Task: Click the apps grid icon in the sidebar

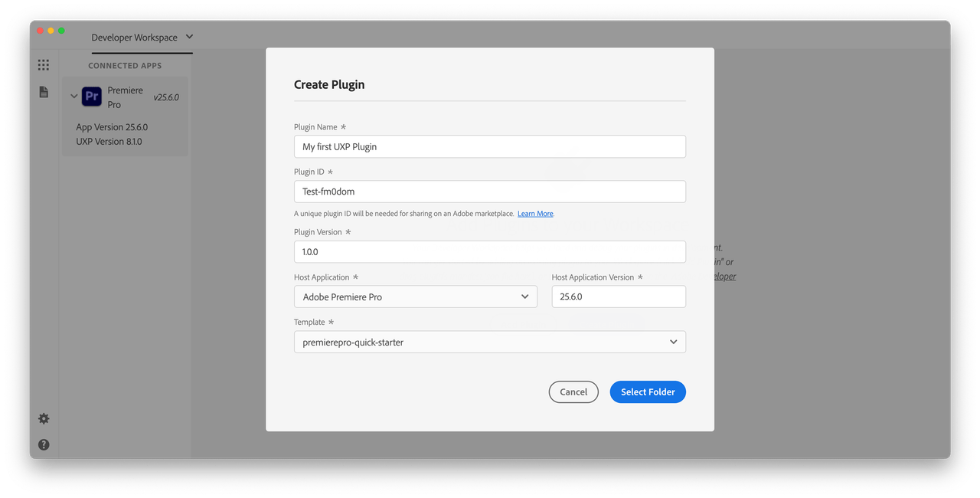Action: click(43, 64)
